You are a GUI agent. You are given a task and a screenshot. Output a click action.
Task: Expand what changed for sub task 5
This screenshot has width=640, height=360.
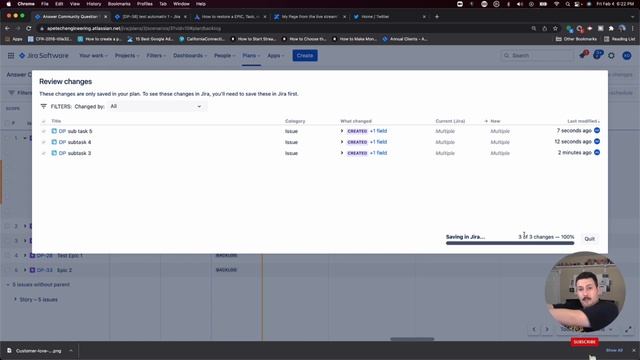pyautogui.click(x=342, y=131)
